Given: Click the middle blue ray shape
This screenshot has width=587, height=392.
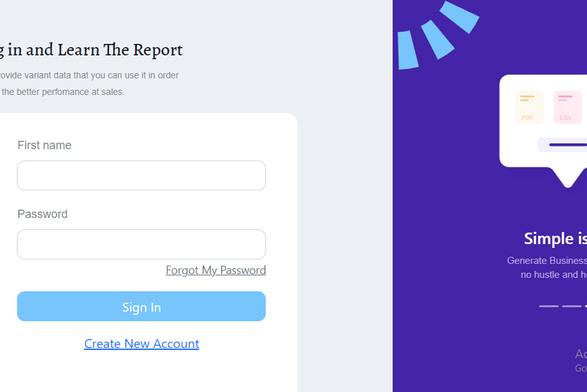Looking at the screenshot, I should click(x=437, y=40).
